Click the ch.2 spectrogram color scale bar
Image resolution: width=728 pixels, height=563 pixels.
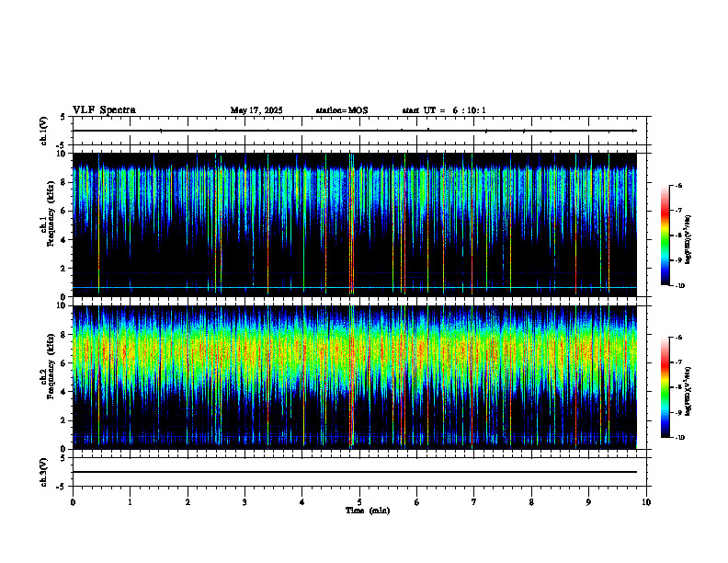(665, 387)
